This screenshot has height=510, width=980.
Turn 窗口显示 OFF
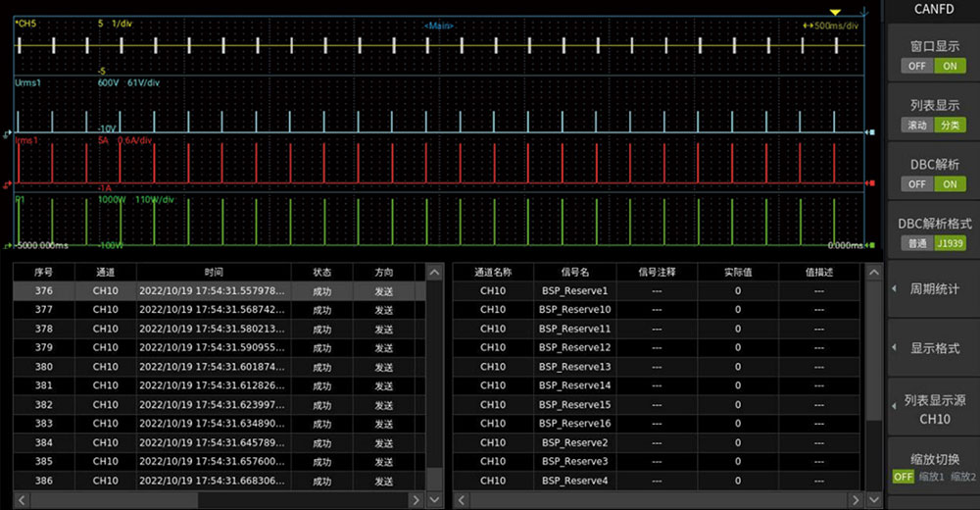[x=916, y=66]
